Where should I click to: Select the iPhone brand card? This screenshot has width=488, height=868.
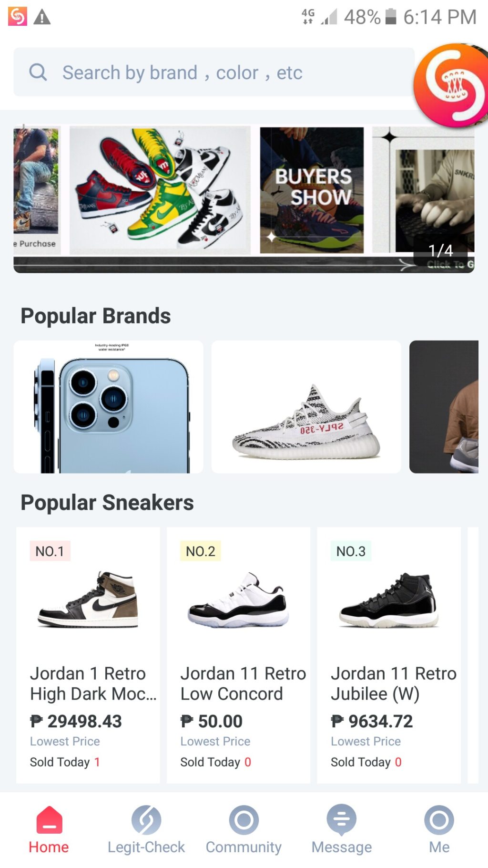point(109,407)
